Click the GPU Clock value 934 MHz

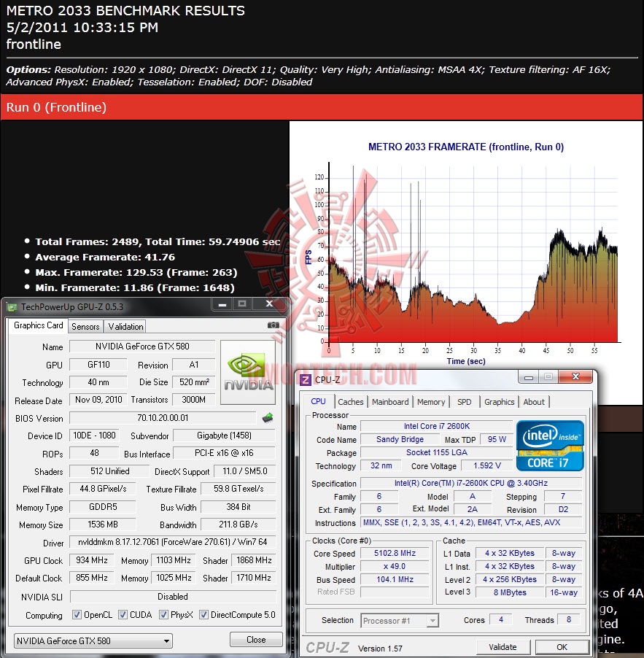pos(92,561)
